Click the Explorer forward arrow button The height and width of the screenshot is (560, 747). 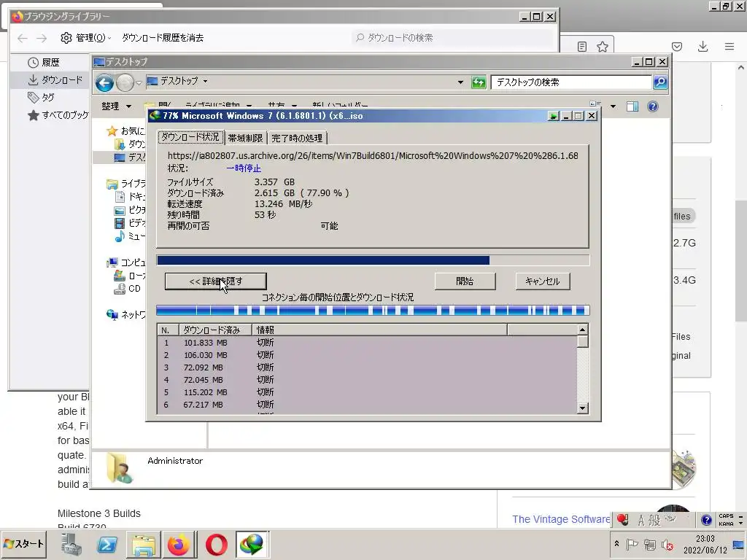pos(125,83)
